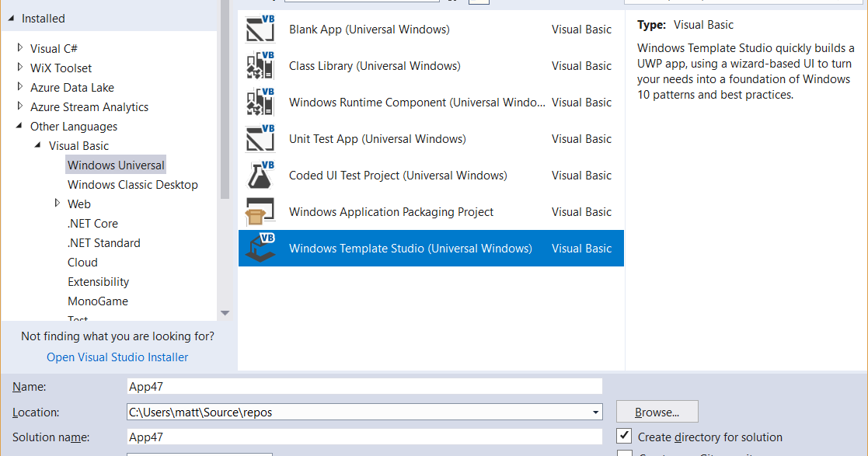The width and height of the screenshot is (868, 456).
Task: Select the Windows Classic Desktop category
Action: point(132,184)
